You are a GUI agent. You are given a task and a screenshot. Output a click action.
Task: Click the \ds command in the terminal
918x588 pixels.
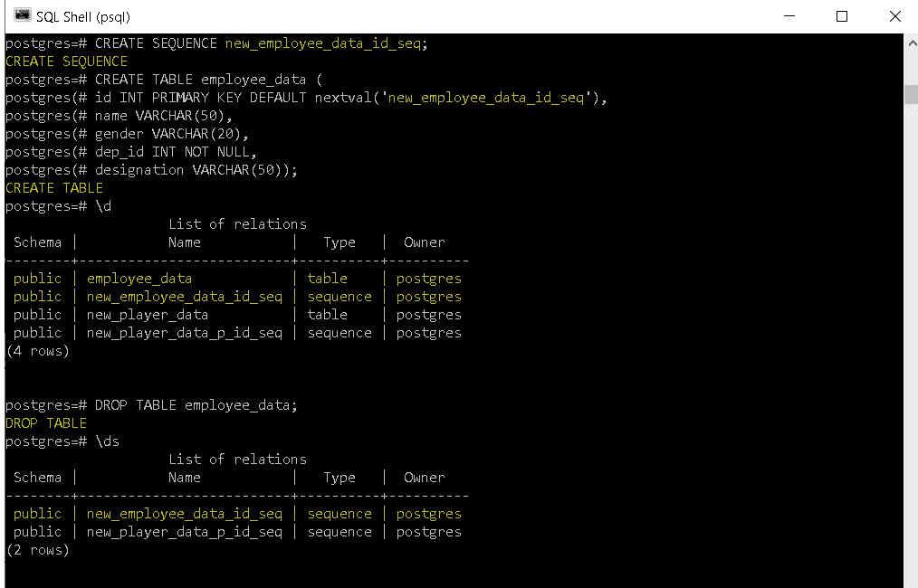pos(108,441)
